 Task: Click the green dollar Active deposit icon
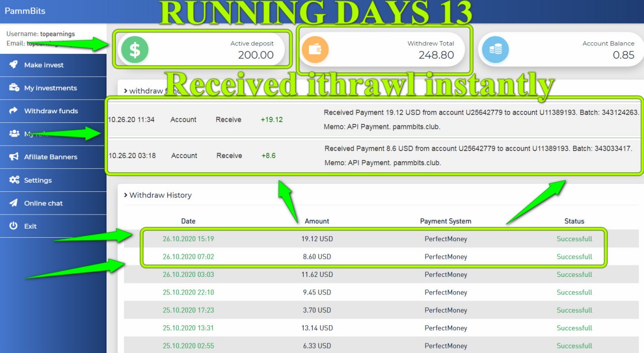(134, 49)
